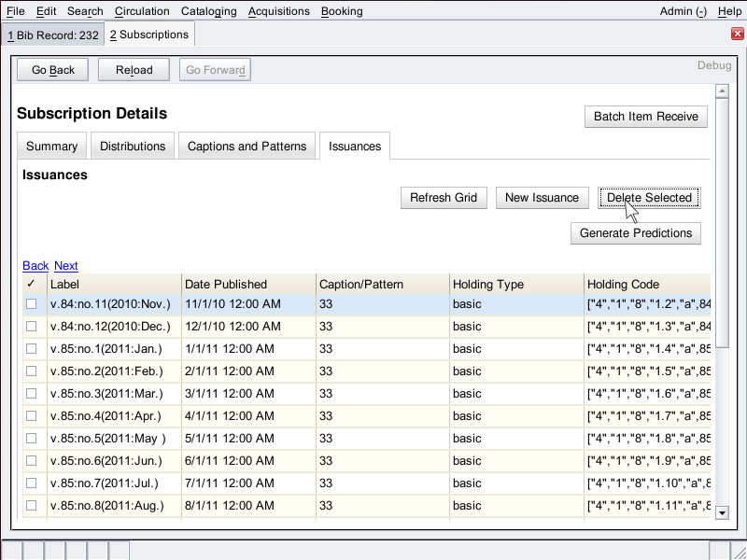Click the Generate Predictions button

[x=636, y=233]
